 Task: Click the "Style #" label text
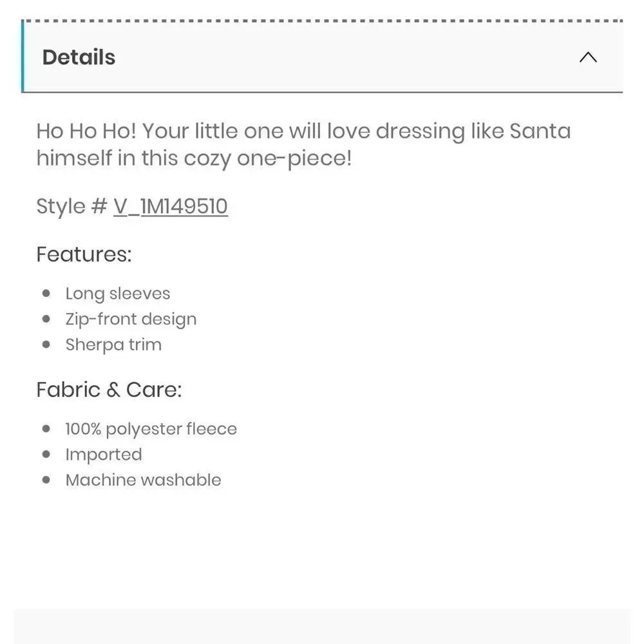pyautogui.click(x=72, y=206)
